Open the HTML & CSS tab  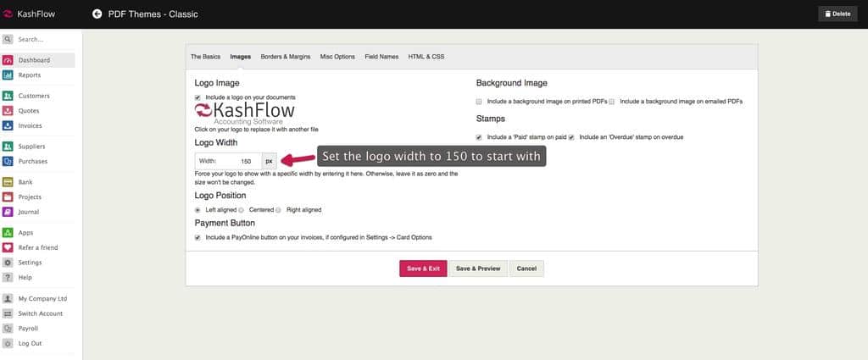click(426, 57)
